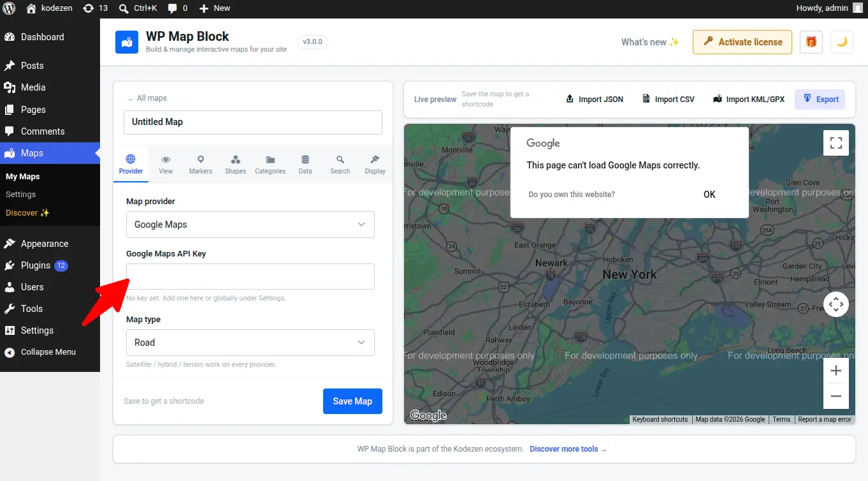Screen dimensions: 868x481
Task: Visit the kodezen site home link
Action: [50, 8]
